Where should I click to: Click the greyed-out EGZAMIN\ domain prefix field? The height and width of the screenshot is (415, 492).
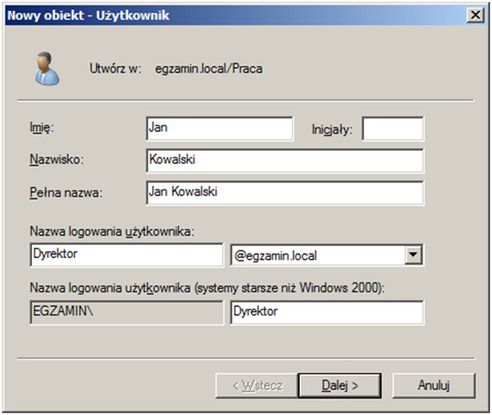tap(126, 312)
